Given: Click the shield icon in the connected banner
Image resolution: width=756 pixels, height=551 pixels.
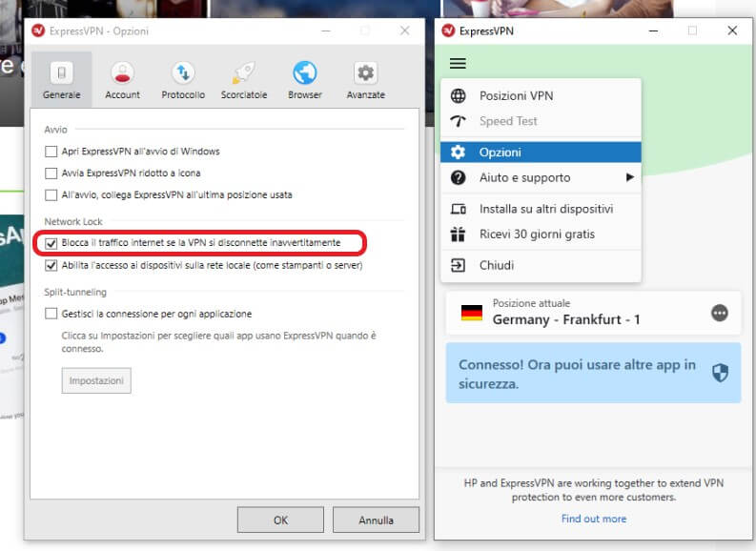Looking at the screenshot, I should (720, 373).
